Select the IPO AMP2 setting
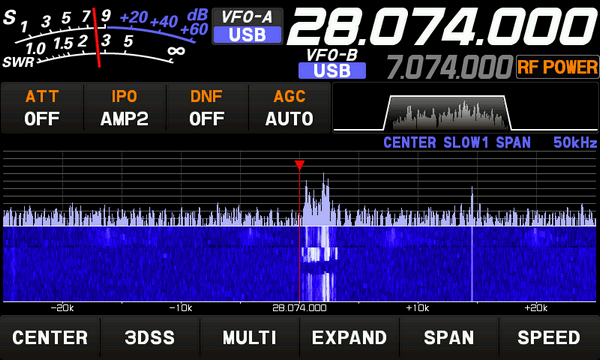 tap(124, 108)
